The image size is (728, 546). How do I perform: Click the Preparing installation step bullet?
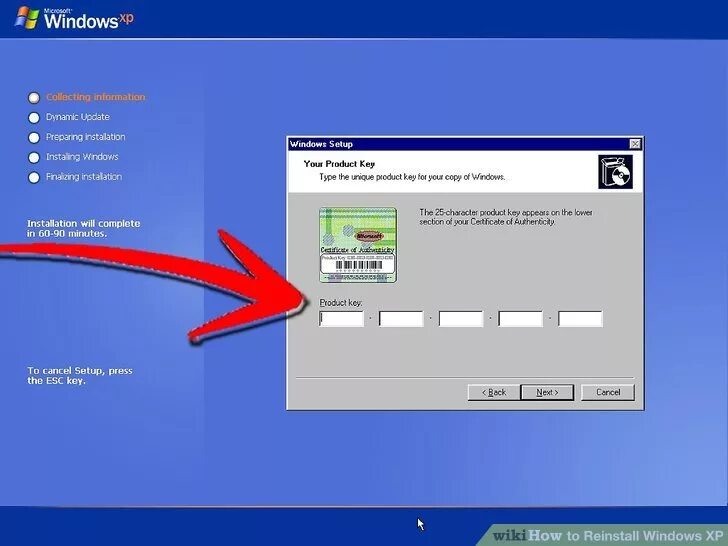[x=34, y=137]
